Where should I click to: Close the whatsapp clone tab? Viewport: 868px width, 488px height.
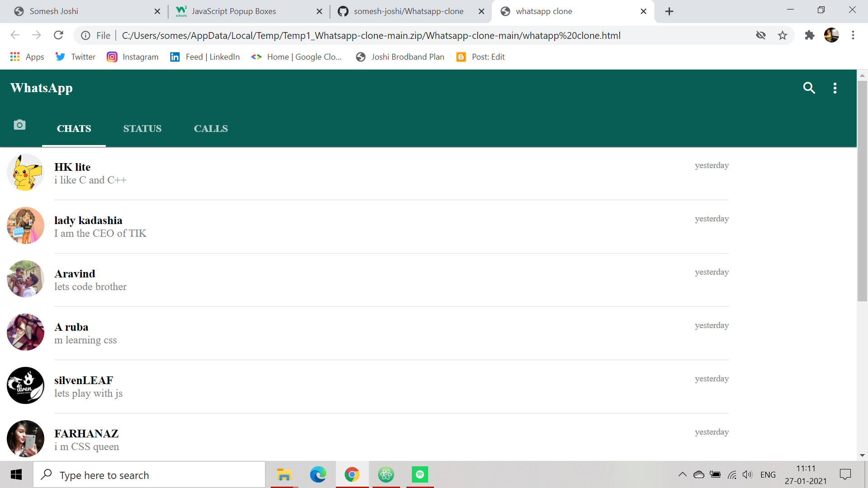point(643,11)
